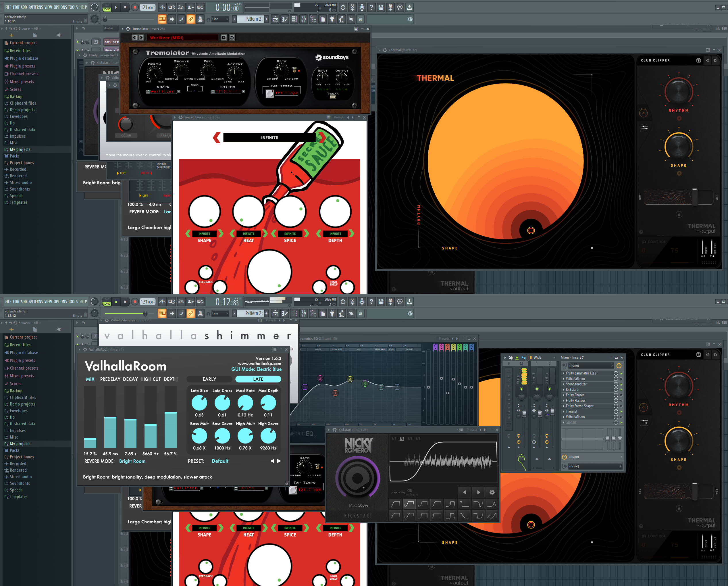Choose the last Kickstart curve shape preset
728x586 pixels.
coord(492,515)
